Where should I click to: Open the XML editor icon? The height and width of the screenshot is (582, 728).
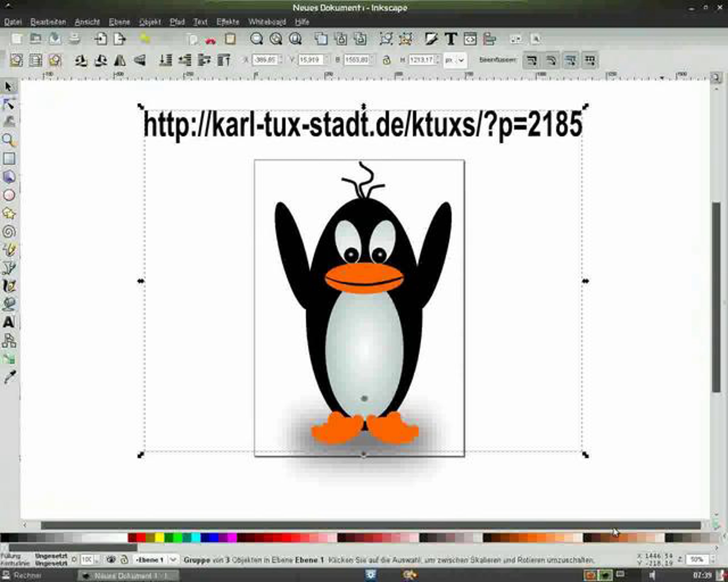(470, 39)
